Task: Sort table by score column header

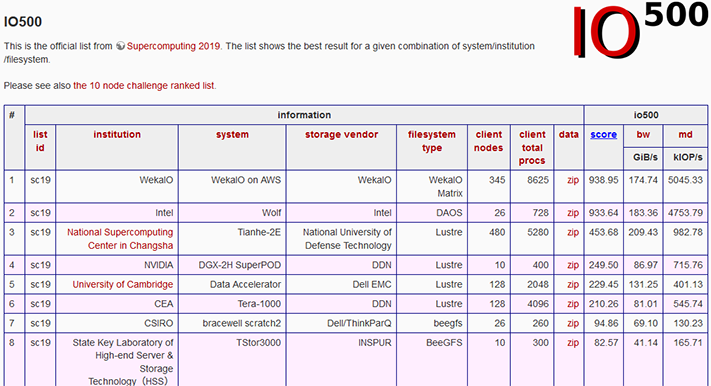Action: click(x=603, y=134)
